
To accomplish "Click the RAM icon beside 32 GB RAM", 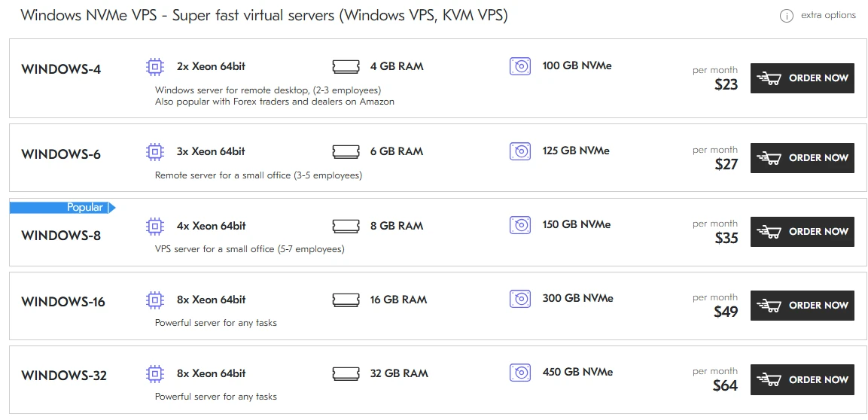I will 346,373.
